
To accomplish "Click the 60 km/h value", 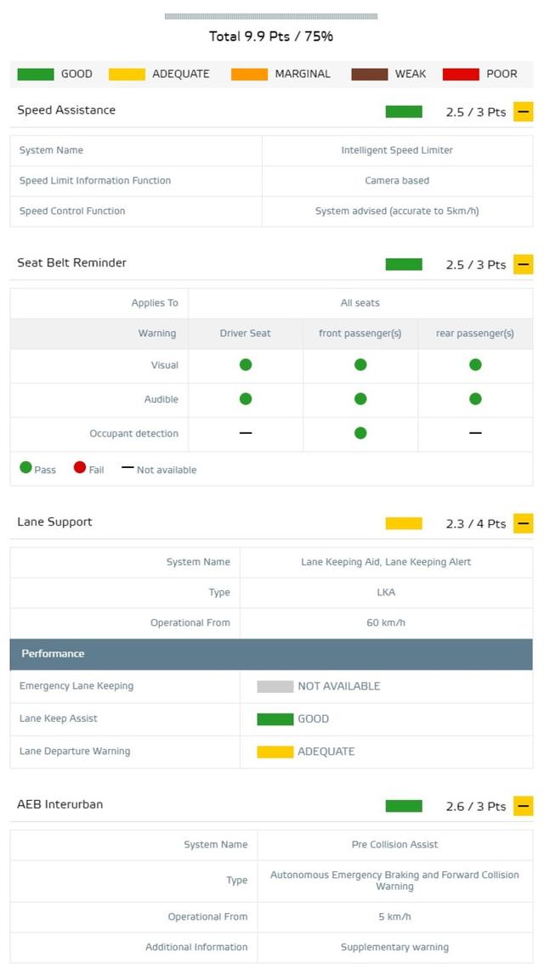I will (386, 623).
